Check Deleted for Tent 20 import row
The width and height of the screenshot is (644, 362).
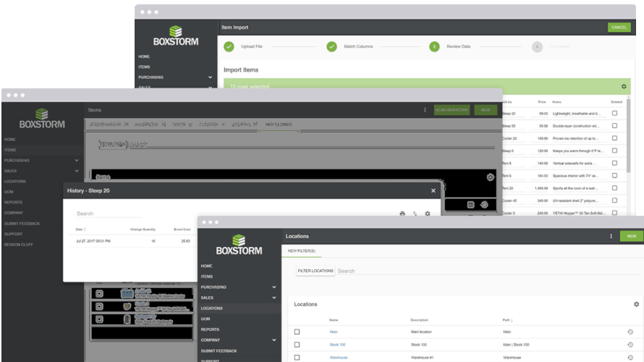pyautogui.click(x=614, y=188)
